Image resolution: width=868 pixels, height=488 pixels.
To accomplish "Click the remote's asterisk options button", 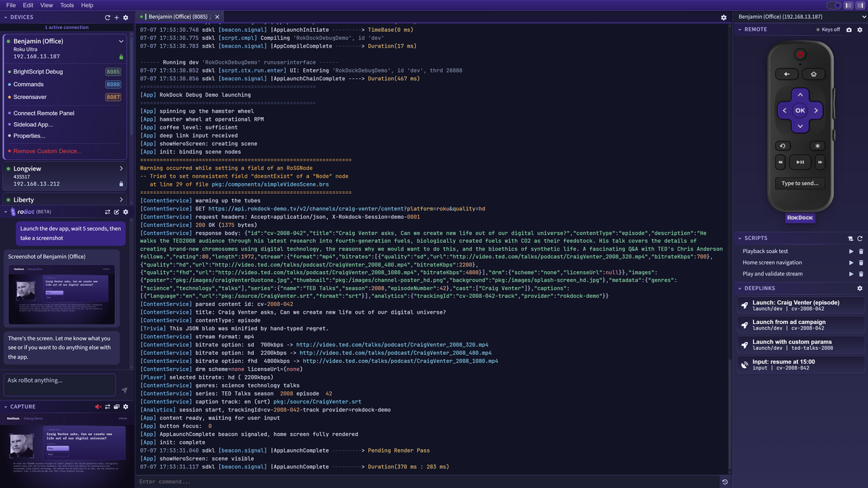I will tap(817, 145).
